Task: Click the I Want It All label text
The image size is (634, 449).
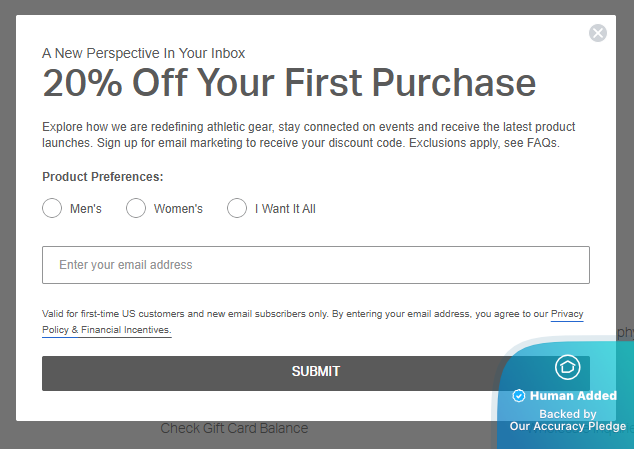Action: 285,209
